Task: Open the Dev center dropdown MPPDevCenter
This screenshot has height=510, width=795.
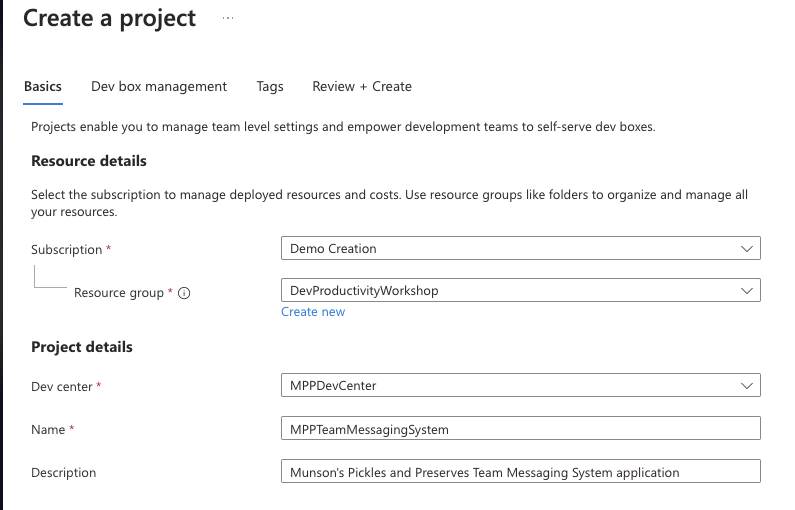Action: point(521,385)
